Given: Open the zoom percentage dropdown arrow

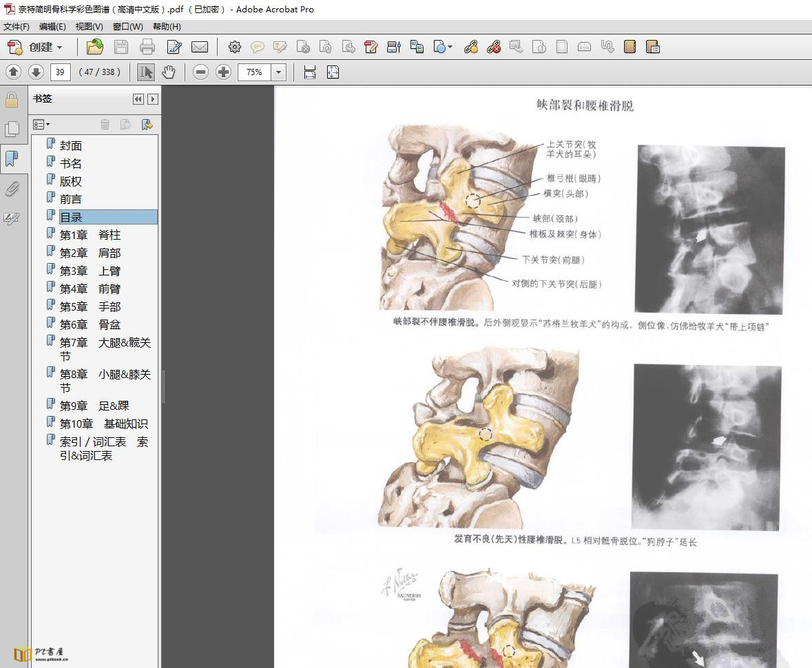Looking at the screenshot, I should [279, 72].
